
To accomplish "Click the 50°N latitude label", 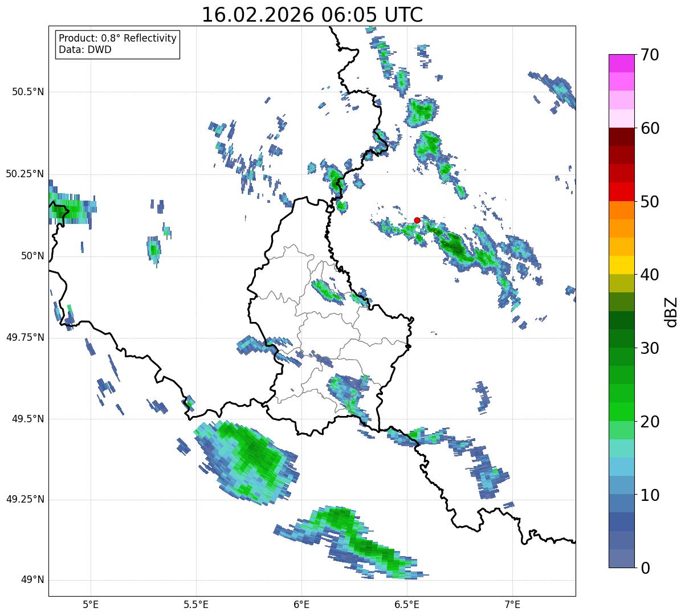I will [x=32, y=256].
